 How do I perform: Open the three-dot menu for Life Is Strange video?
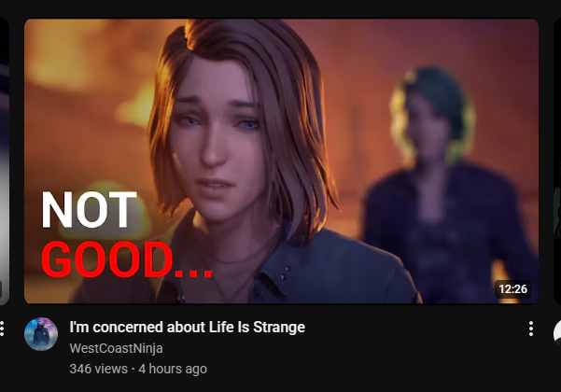click(x=531, y=329)
